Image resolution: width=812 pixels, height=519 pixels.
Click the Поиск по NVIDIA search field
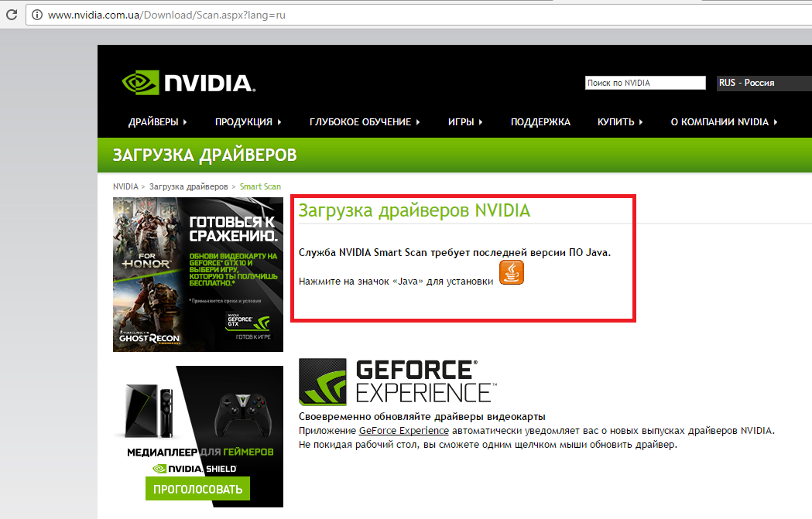(x=645, y=83)
